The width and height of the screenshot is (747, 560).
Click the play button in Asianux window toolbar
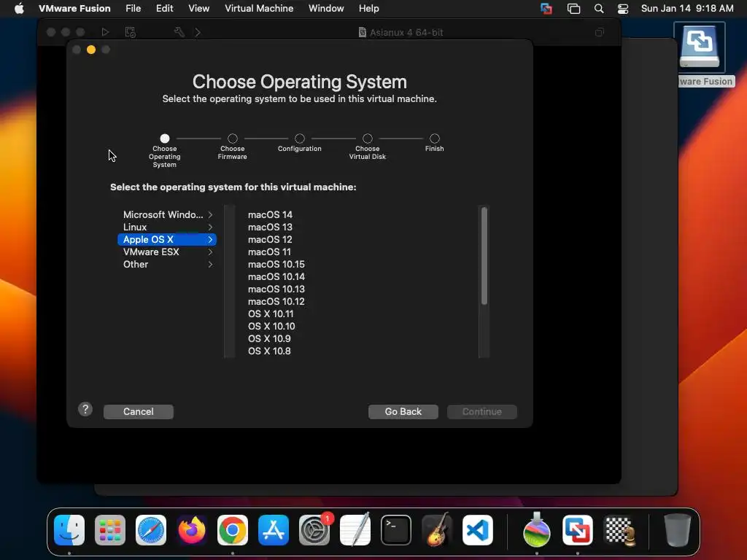click(x=105, y=32)
